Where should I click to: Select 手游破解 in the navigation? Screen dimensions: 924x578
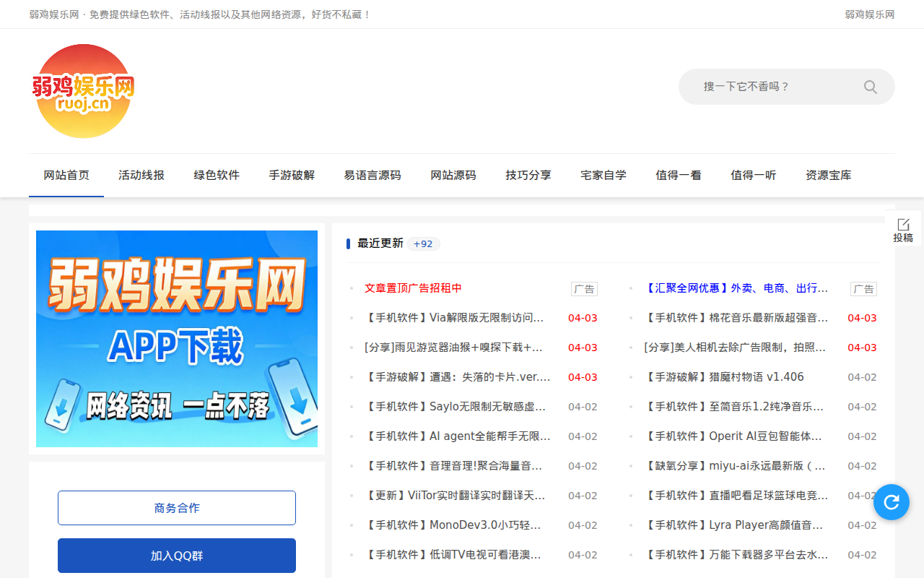pos(291,175)
